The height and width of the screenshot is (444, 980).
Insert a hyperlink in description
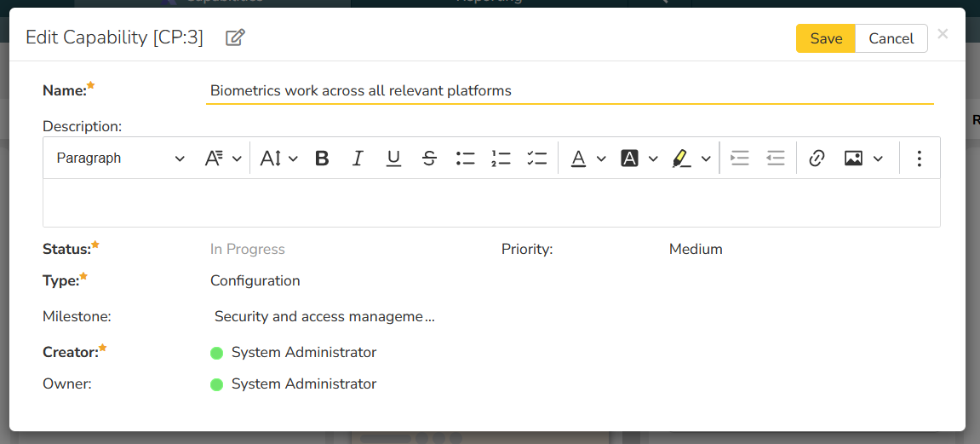[817, 159]
